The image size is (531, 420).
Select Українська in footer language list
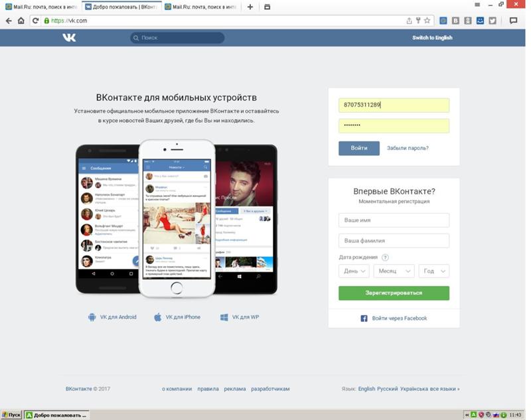414,389
